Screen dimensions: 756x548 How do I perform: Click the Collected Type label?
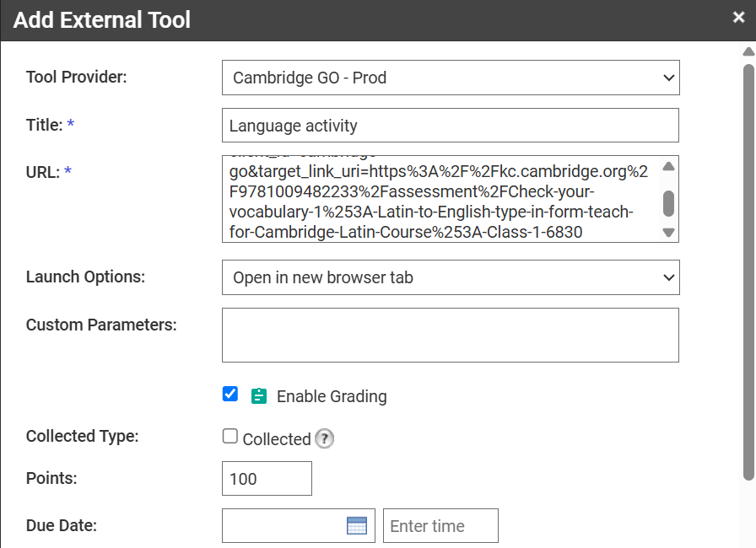pyautogui.click(x=82, y=436)
